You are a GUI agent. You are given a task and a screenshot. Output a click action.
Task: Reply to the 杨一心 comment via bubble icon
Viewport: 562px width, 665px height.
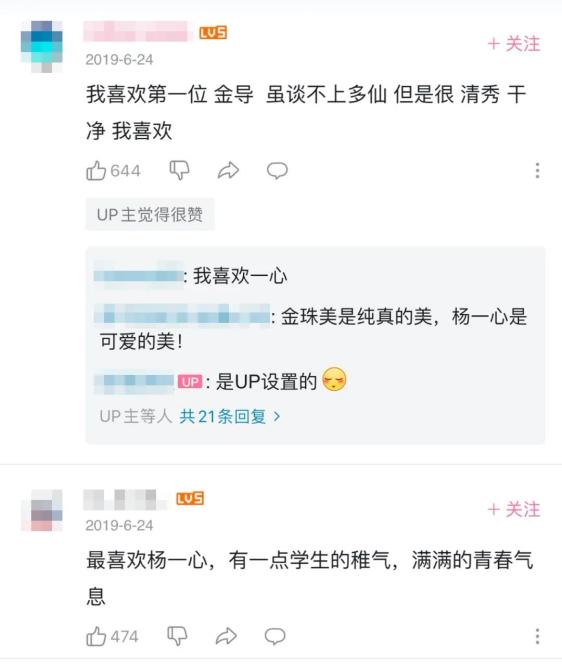pyautogui.click(x=275, y=636)
